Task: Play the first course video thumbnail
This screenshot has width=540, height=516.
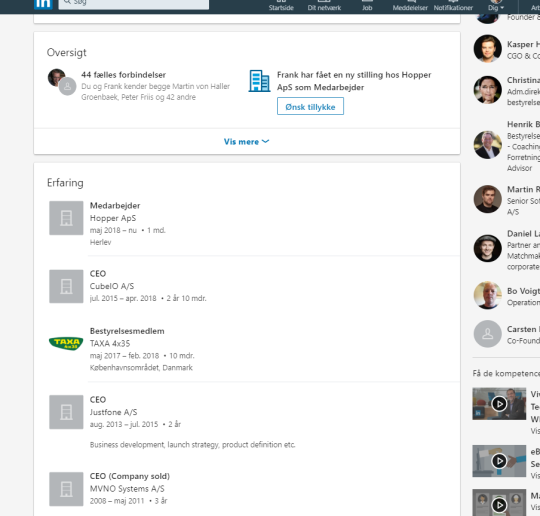Action: (499, 404)
